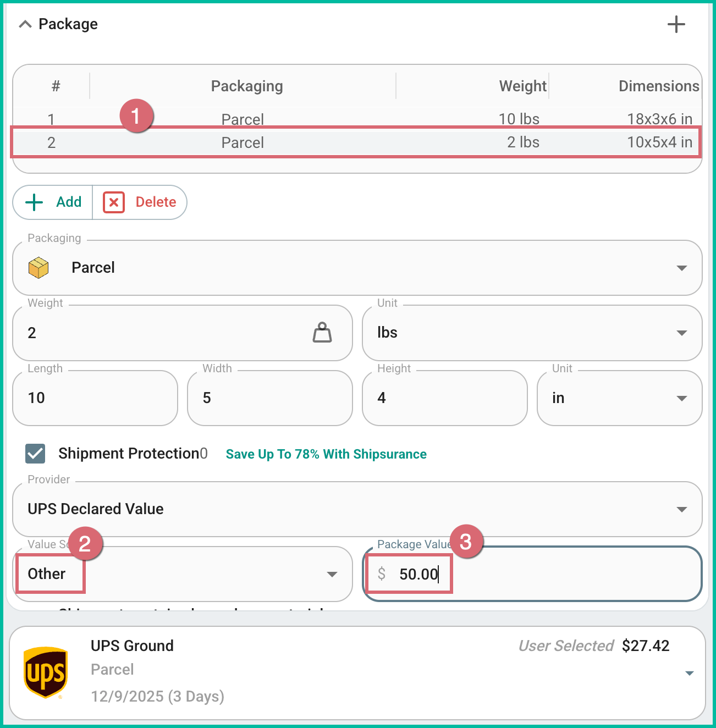Uncheck the Shipment Protection checkbox
The height and width of the screenshot is (728, 716).
click(35, 454)
